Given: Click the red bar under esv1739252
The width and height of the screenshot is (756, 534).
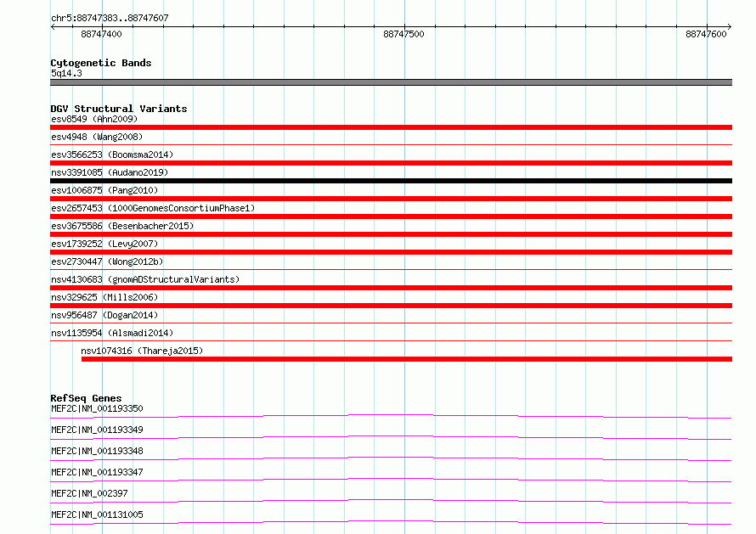Looking at the screenshot, I should pyautogui.click(x=391, y=252).
